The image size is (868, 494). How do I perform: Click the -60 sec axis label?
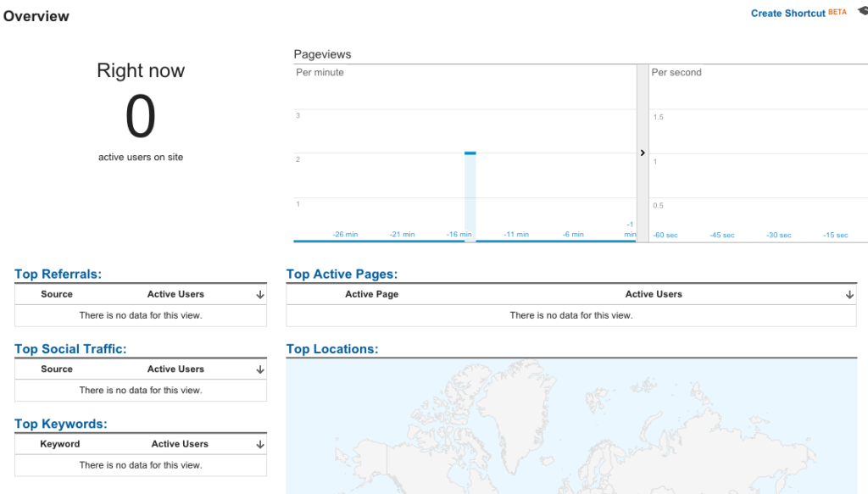[665, 235]
